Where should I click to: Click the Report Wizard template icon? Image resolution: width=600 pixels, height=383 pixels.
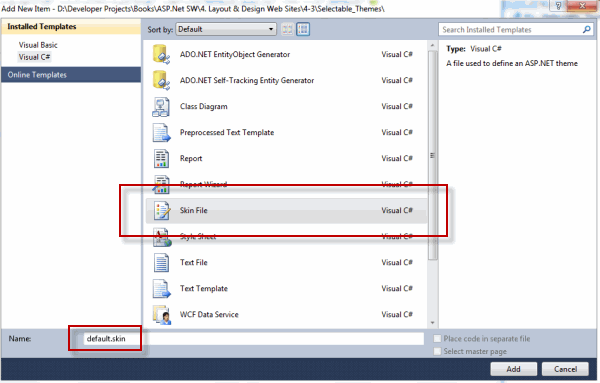click(161, 184)
